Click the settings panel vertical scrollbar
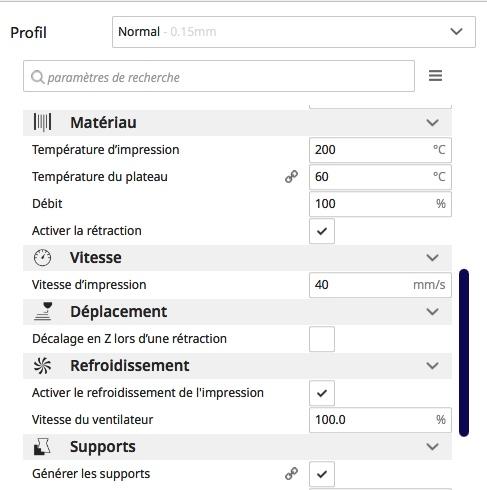 click(464, 353)
